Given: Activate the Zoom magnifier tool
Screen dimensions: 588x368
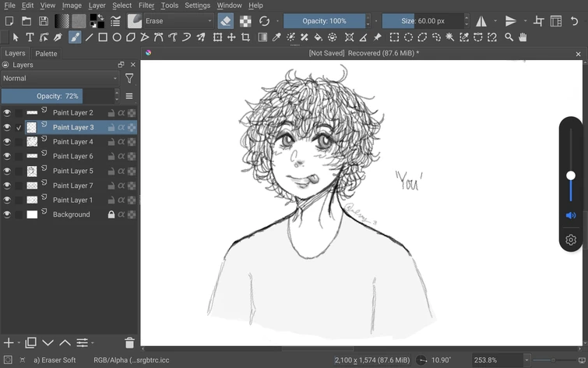Looking at the screenshot, I should pyautogui.click(x=509, y=37).
